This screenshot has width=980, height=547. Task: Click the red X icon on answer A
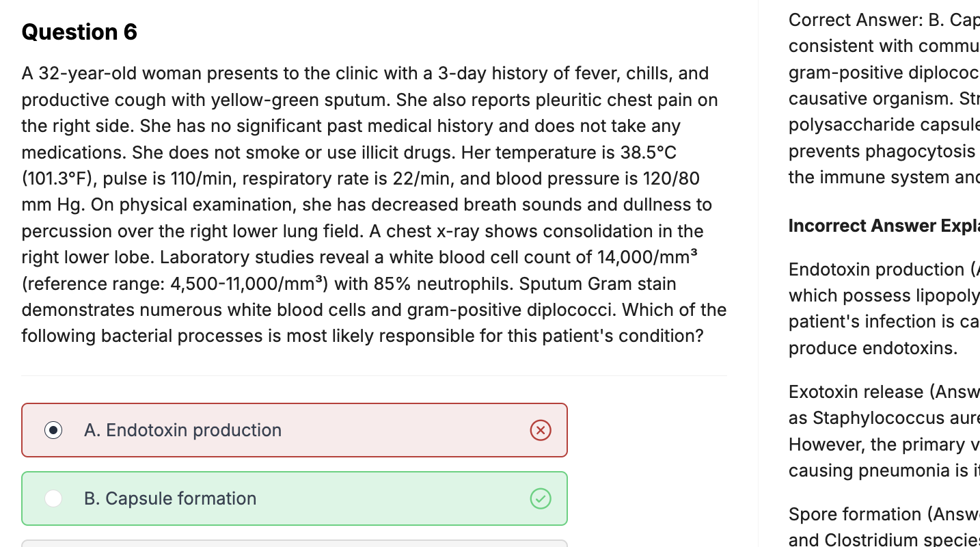[541, 430]
